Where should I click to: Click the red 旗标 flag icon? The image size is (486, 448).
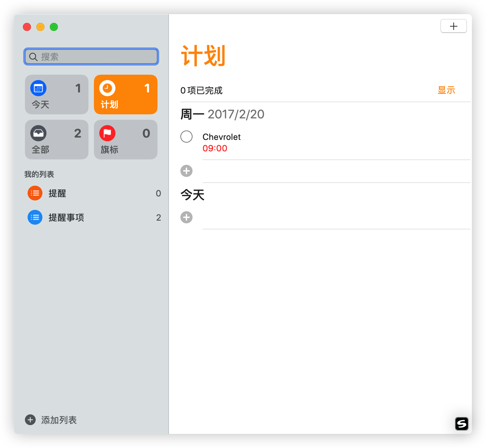(x=107, y=134)
